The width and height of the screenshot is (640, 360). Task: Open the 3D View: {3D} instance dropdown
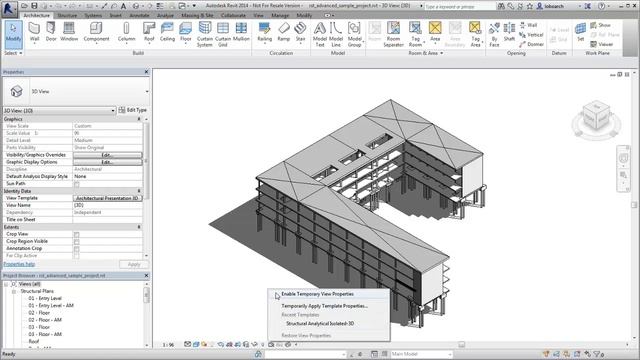point(60,111)
